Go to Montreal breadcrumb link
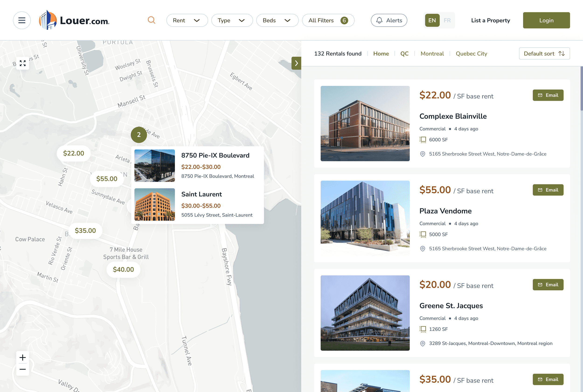The width and height of the screenshot is (583, 392). 432,53
